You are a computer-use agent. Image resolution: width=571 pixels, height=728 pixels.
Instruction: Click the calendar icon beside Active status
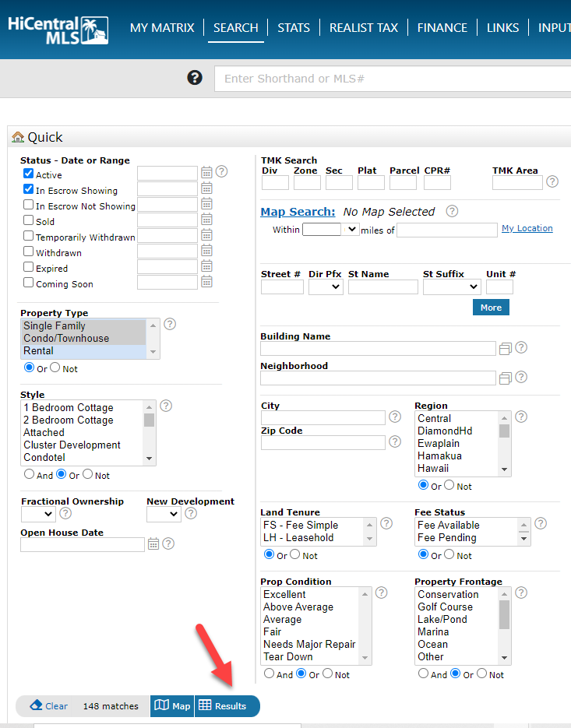pos(206,173)
